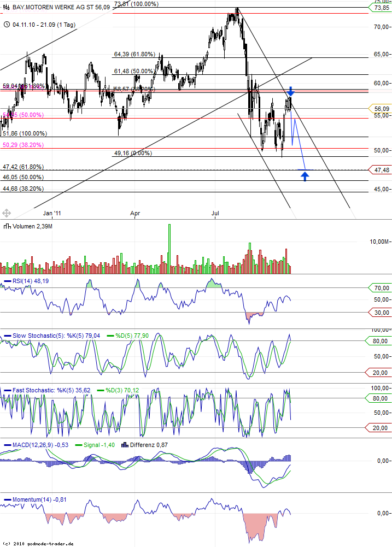The image size is (392, 547).
Task: Click the 61,48 (50.00%) Fibonacci label
Action: [x=134, y=71]
